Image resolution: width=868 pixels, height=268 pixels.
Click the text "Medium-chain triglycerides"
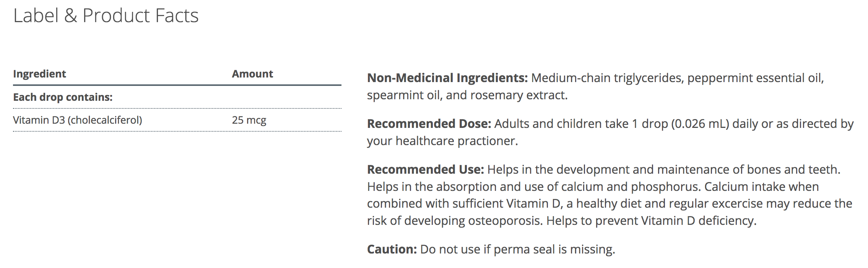pyautogui.click(x=606, y=78)
